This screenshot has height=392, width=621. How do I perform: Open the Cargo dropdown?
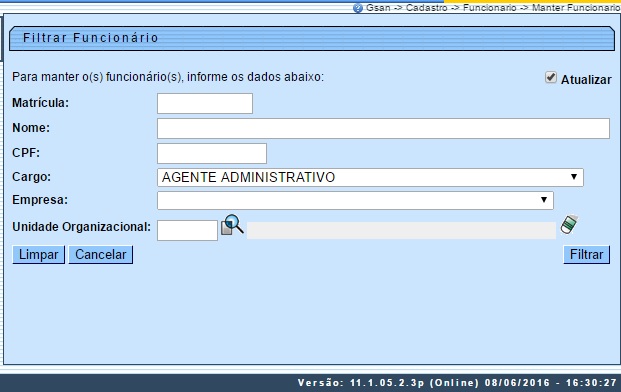click(370, 177)
